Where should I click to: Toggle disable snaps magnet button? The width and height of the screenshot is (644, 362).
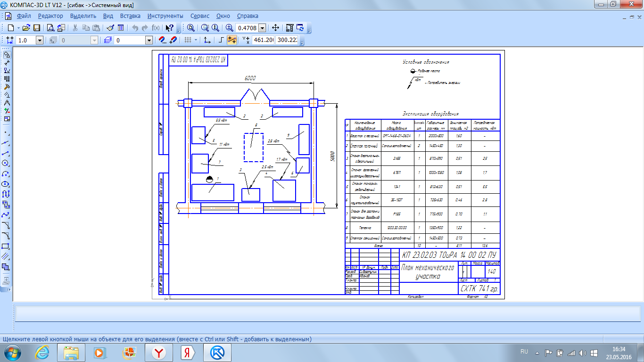click(173, 41)
